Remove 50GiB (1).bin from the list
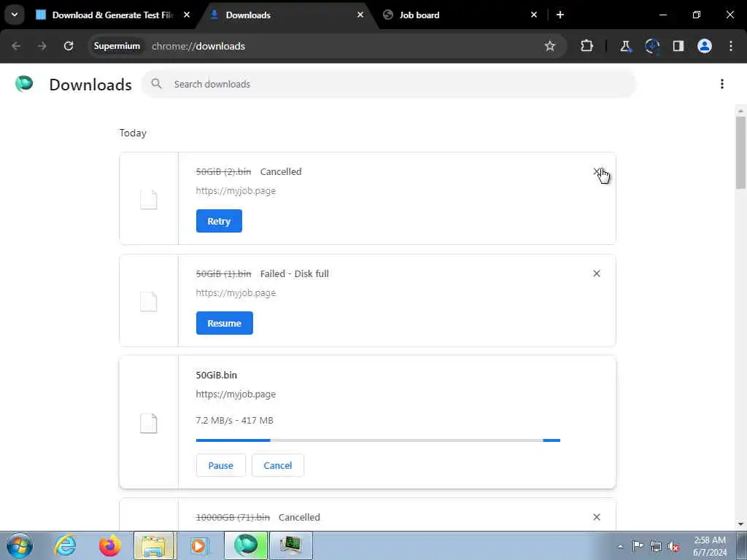The width and height of the screenshot is (747, 560). [597, 273]
